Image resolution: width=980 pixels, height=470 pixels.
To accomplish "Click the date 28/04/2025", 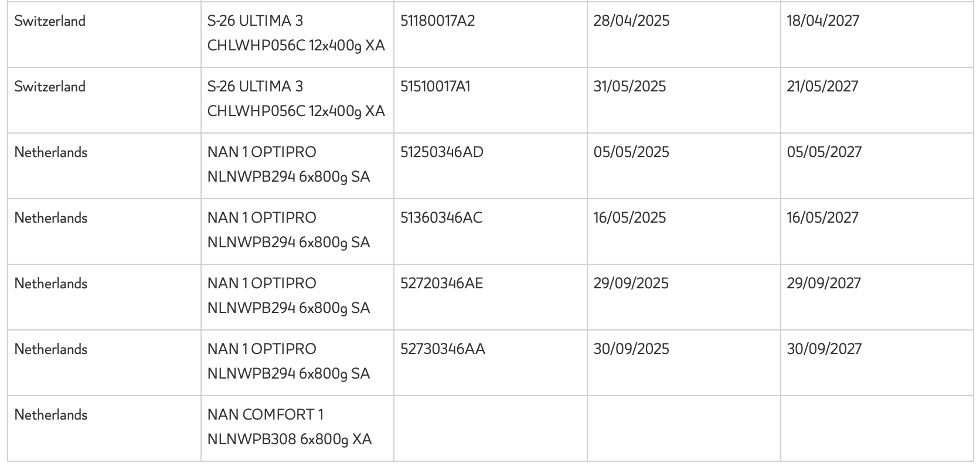I will 631,21.
